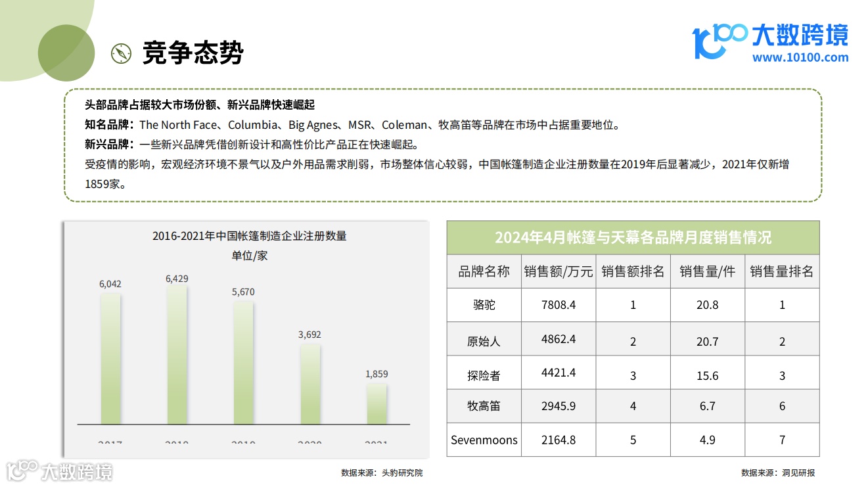Open the www.10100.com link

(800, 57)
